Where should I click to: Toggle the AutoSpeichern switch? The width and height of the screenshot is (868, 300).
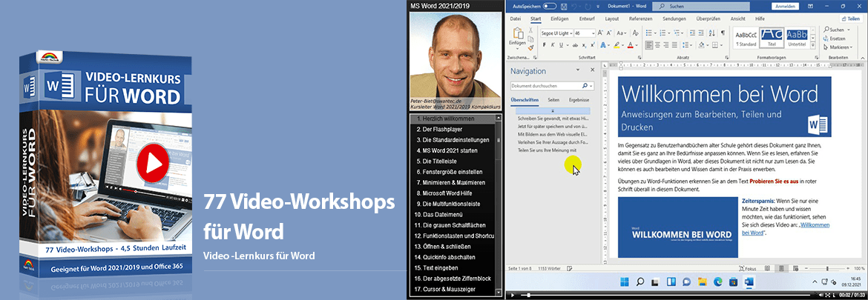tap(550, 6)
